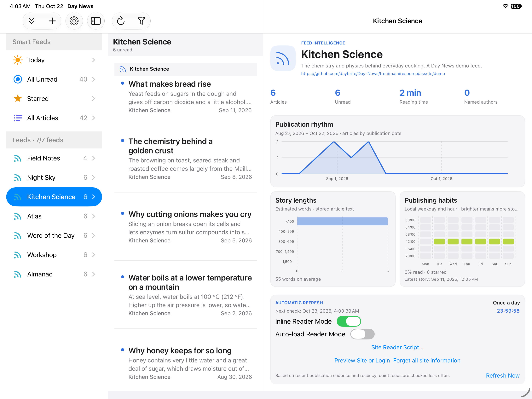The image size is (532, 399).
Task: Open the GitHub demo feed URL
Action: point(373,74)
